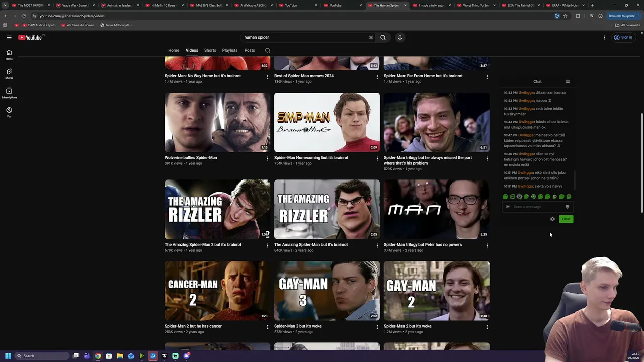Open options for 'Spider-Man 2 but he has cancer'

pos(268,327)
